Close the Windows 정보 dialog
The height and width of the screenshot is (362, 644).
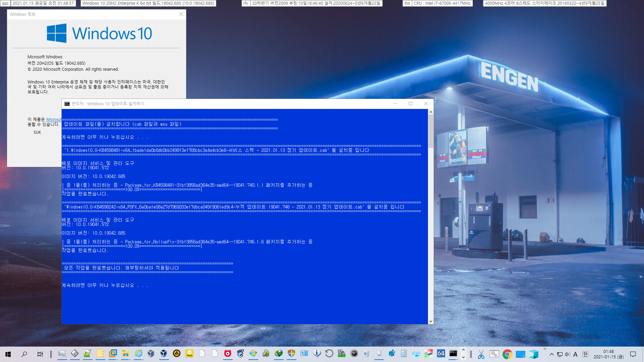tap(181, 14)
